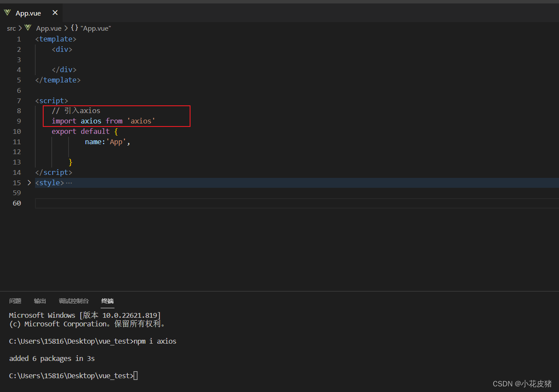Open the 问题 panel tab
The height and width of the screenshot is (392, 559).
click(15, 301)
